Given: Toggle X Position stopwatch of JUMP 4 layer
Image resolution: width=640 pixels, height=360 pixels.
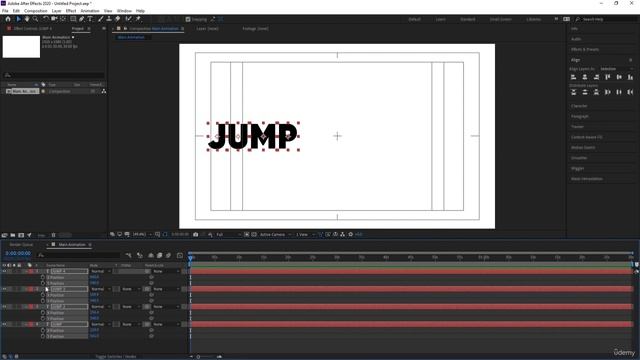Looking at the screenshot, I should [43, 277].
